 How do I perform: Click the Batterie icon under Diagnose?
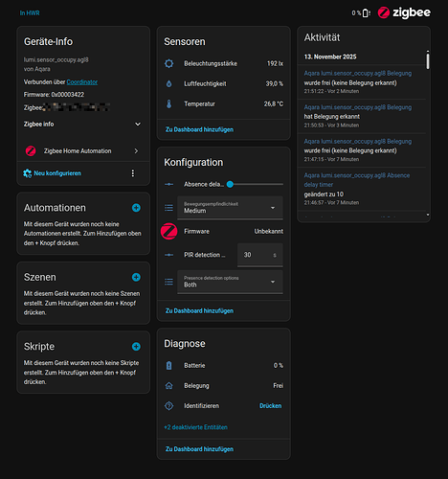[168, 365]
